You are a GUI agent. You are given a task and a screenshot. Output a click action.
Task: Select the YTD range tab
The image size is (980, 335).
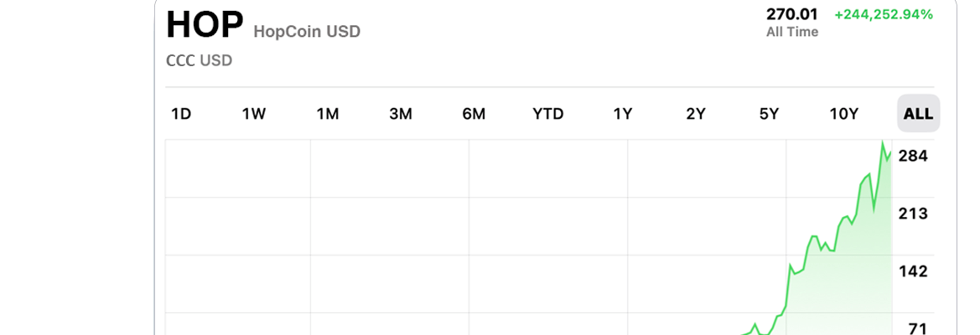pos(548,114)
